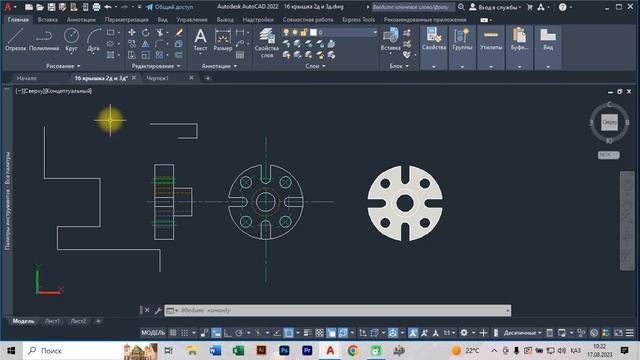Screen dimensions: 640x360
Task: Toggle ortho mode in status bar
Action: pos(227,333)
